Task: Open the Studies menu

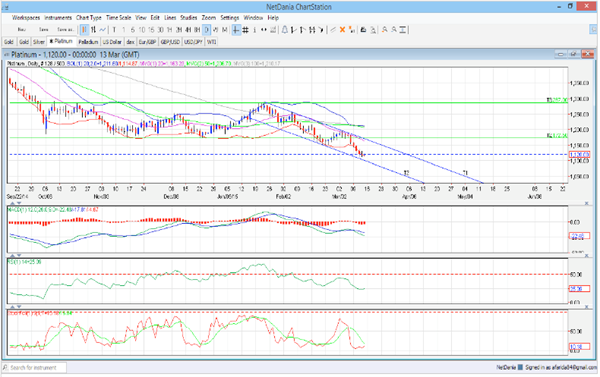Action: coord(189,18)
